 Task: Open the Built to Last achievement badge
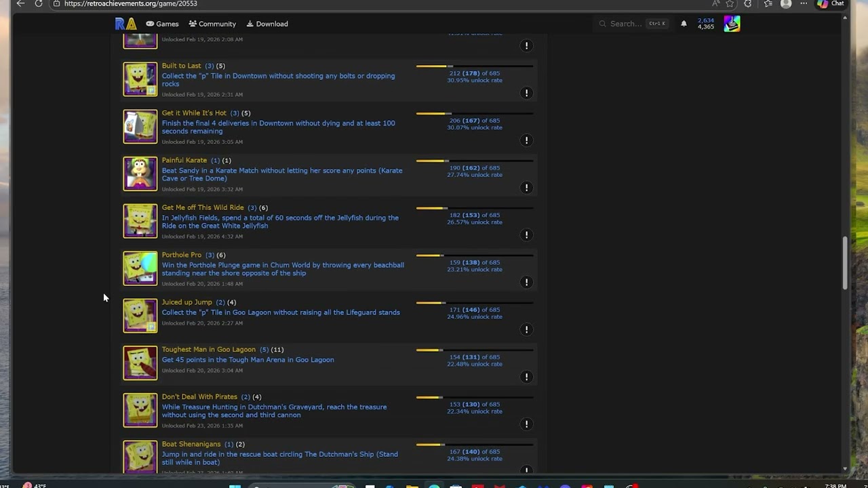pyautogui.click(x=140, y=79)
